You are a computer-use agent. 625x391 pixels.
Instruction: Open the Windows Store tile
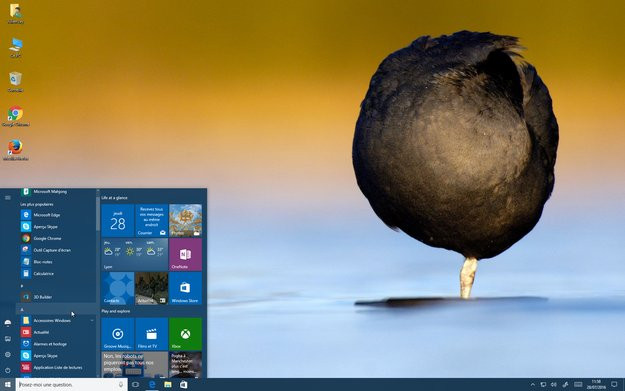coord(185,288)
